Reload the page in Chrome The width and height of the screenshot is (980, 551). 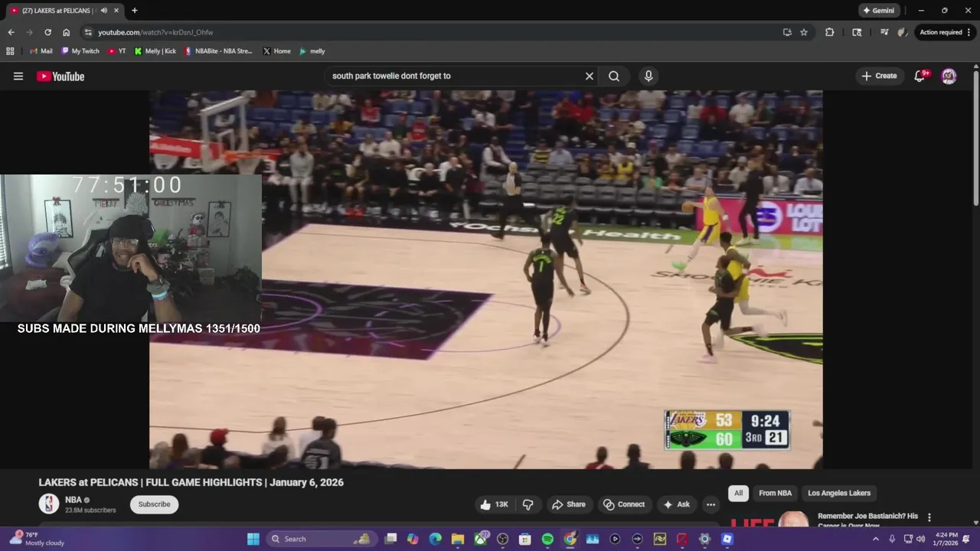(47, 32)
